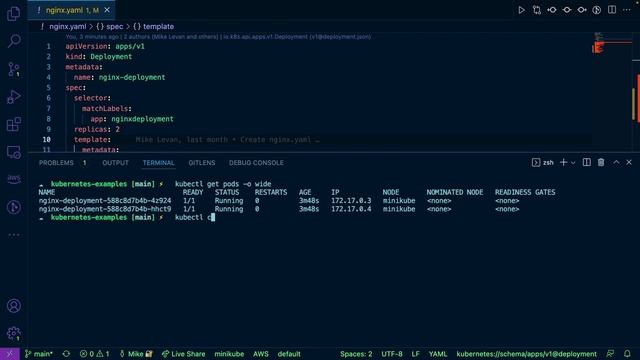This screenshot has width=640, height=360.
Task: Go to previous revision icon
Action: click(552, 10)
